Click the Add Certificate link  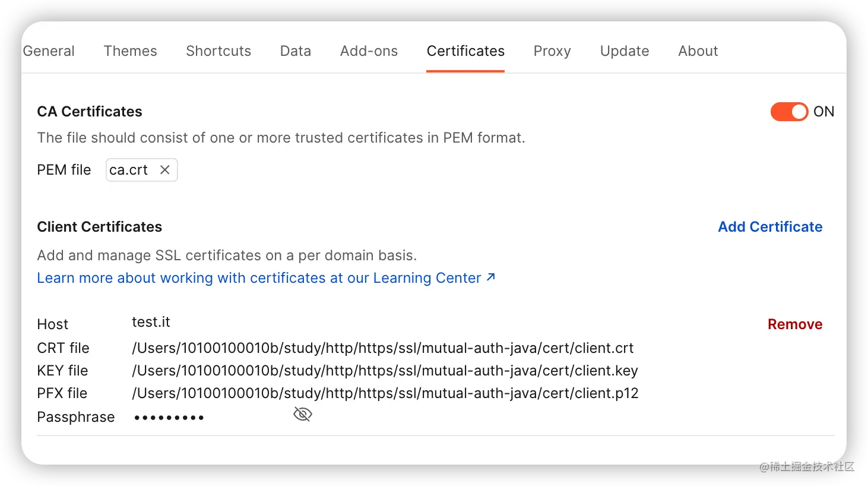pos(770,227)
